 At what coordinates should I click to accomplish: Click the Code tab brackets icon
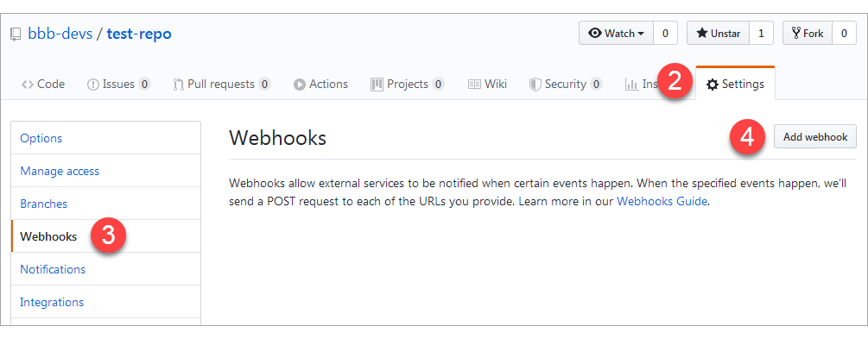click(27, 85)
